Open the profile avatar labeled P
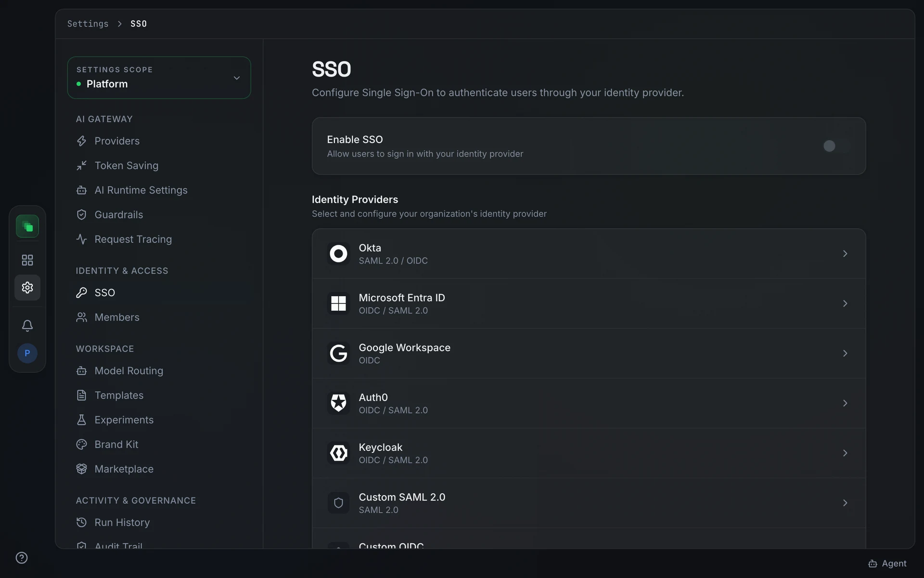924x578 pixels. pos(27,354)
